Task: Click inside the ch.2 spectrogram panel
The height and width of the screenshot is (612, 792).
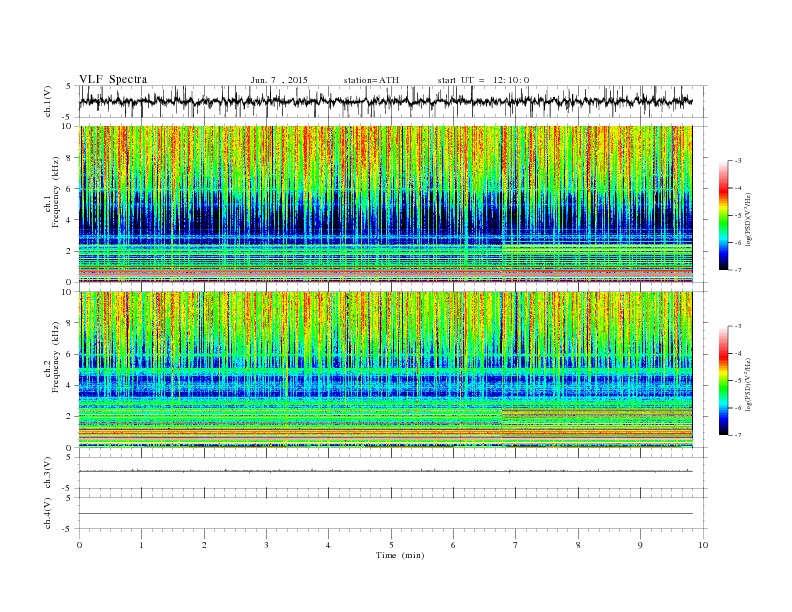Action: point(385,370)
